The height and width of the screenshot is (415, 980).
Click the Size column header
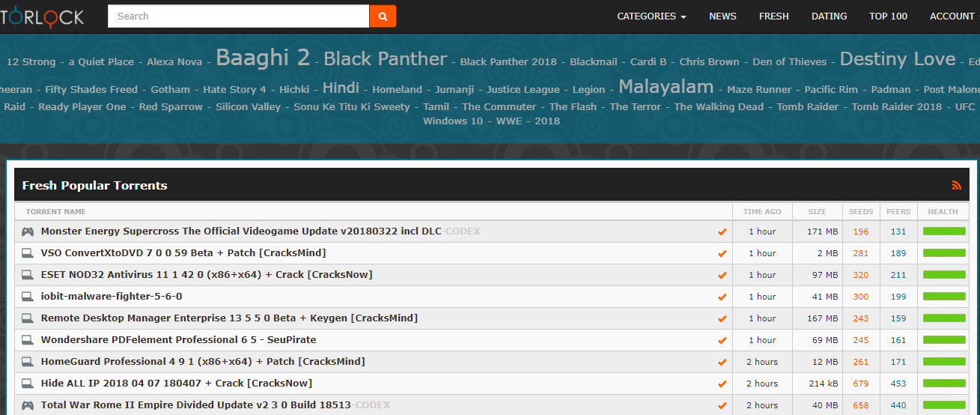tap(818, 212)
